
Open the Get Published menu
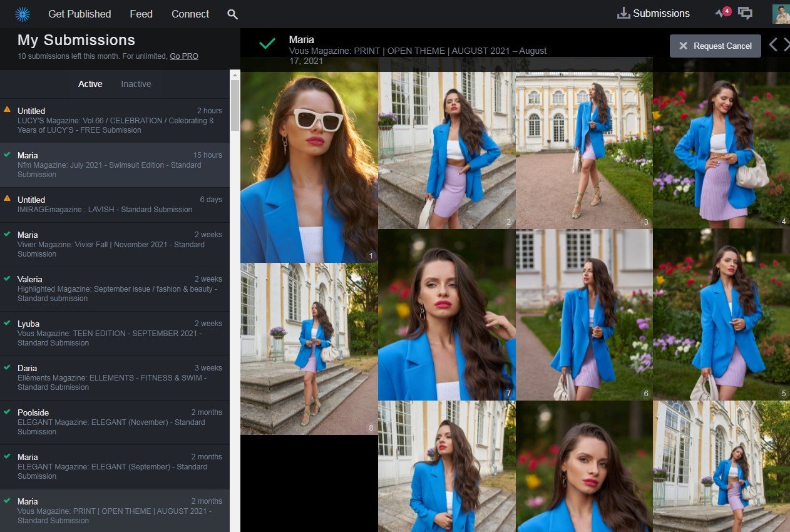tap(80, 14)
